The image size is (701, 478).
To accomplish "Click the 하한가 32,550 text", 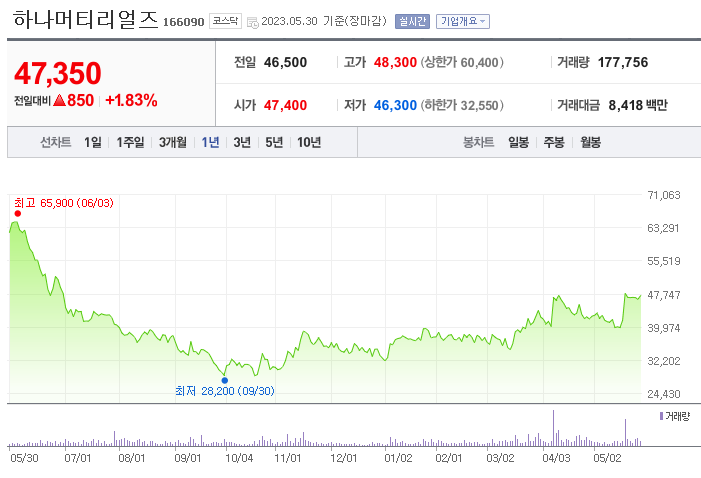I will click(x=462, y=105).
